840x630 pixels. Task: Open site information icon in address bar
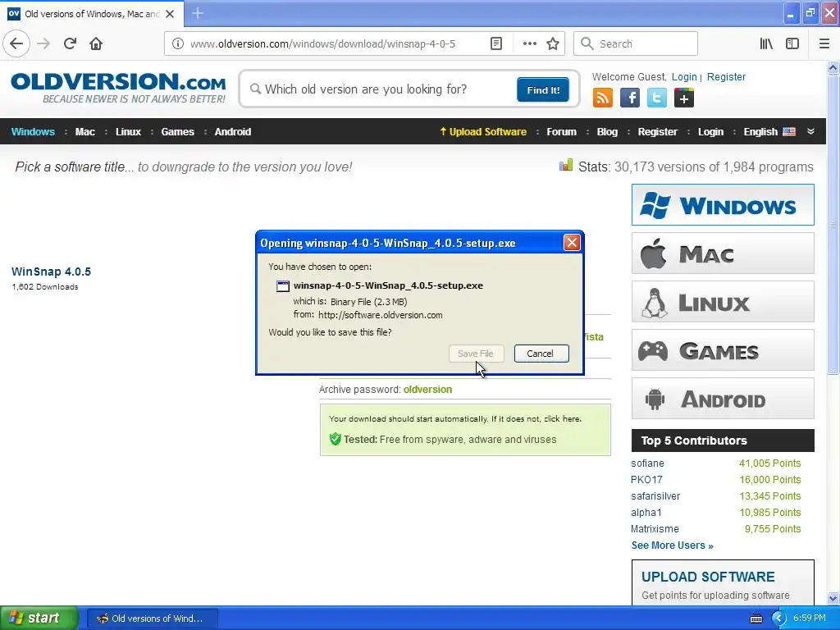[177, 43]
